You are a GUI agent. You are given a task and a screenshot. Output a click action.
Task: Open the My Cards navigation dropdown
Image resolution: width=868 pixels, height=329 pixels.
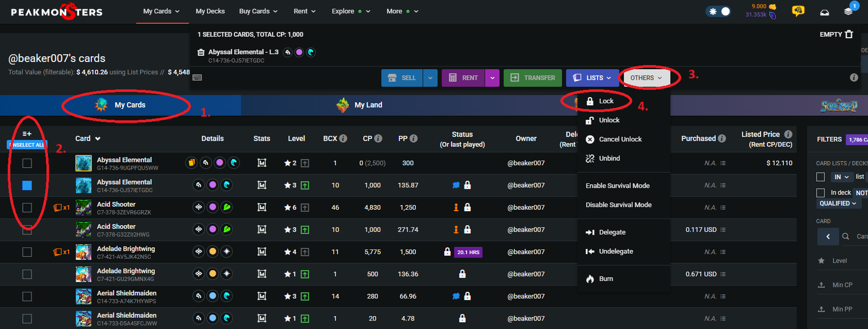coord(162,11)
